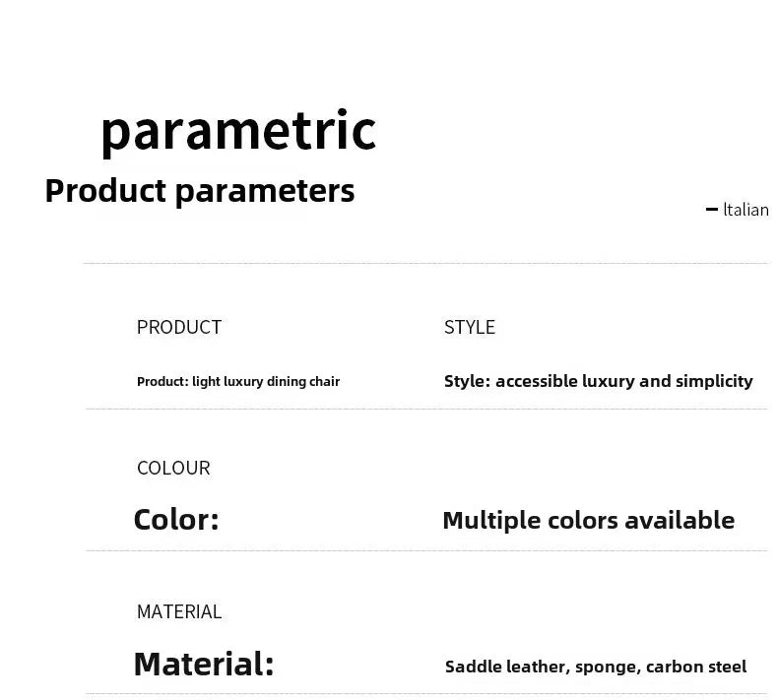Click the MATERIAL section label
778x700 pixels.
tap(179, 611)
